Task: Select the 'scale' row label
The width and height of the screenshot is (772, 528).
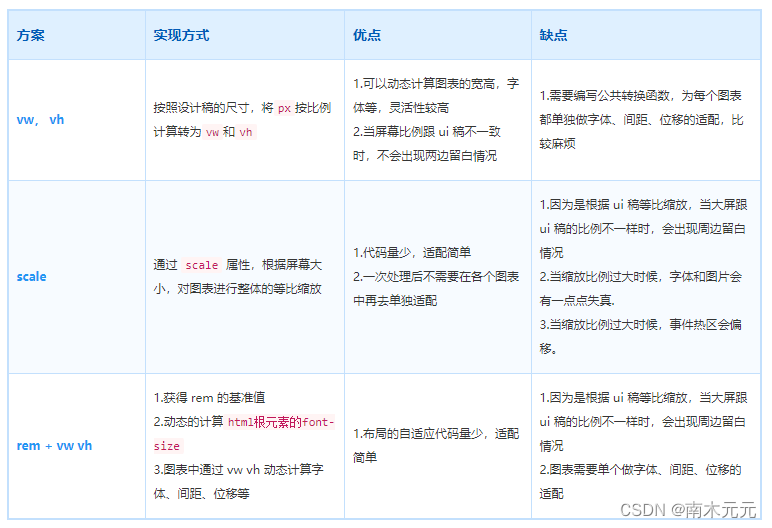Action: click(x=32, y=277)
